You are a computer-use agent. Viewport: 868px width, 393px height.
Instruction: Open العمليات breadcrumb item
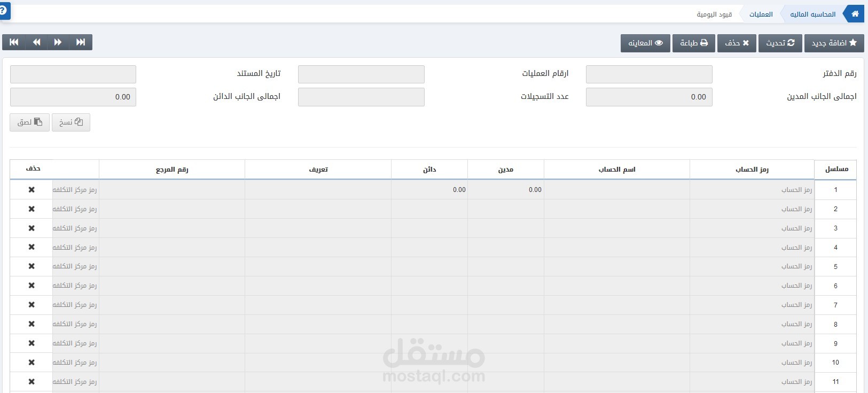(x=761, y=14)
